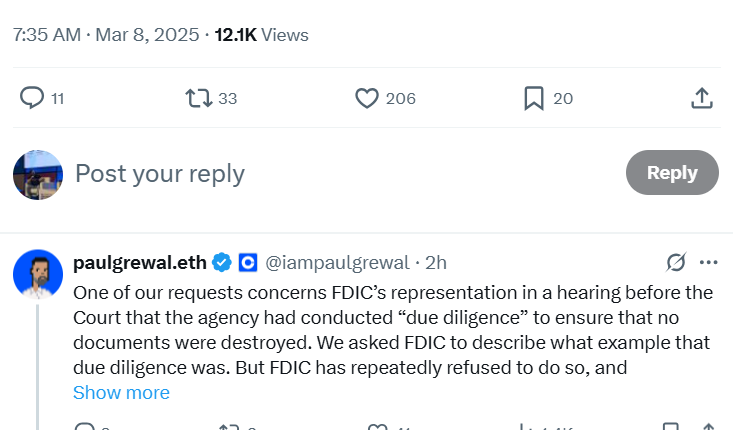Open the reply's "2h" timestamp link
Screen dimensions: 733x430
[436, 263]
